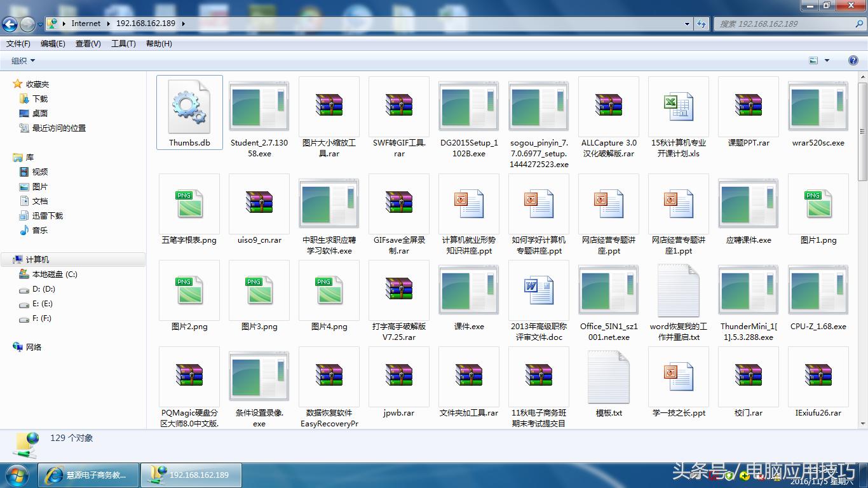868x488 pixels.
Task: Switch to the Internet Explorer taskbar button
Action: tap(88, 475)
